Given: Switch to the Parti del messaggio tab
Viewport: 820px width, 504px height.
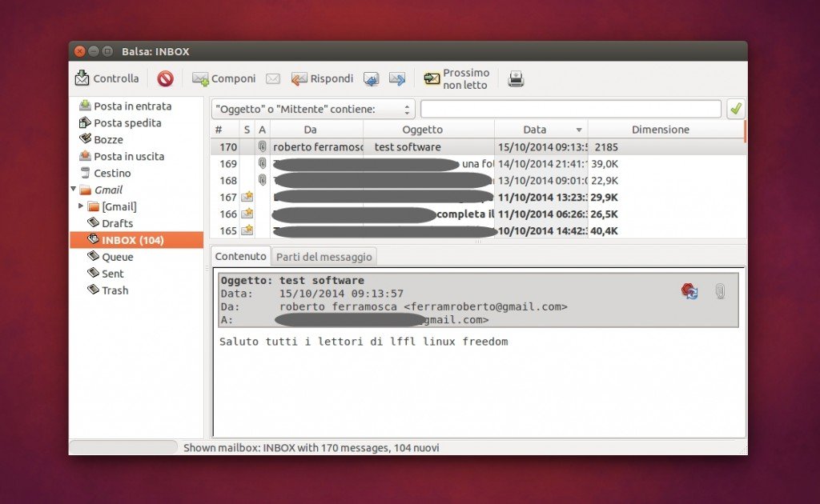Looking at the screenshot, I should [x=324, y=256].
